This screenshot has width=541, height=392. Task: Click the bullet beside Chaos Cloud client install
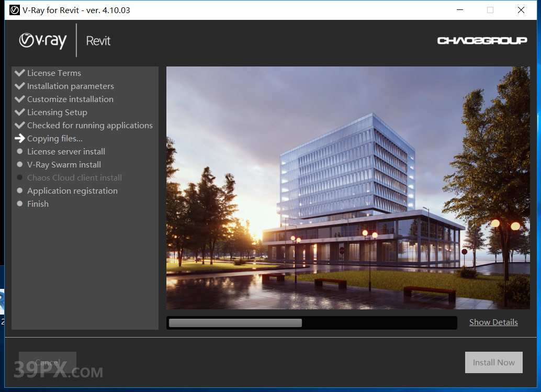point(20,177)
